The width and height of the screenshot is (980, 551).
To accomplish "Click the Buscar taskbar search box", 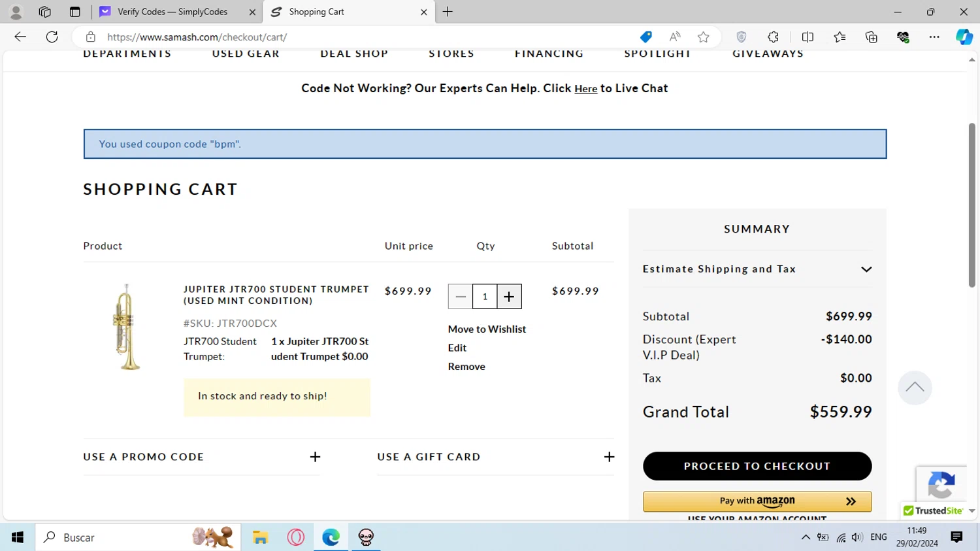I will pyautogui.click(x=138, y=537).
